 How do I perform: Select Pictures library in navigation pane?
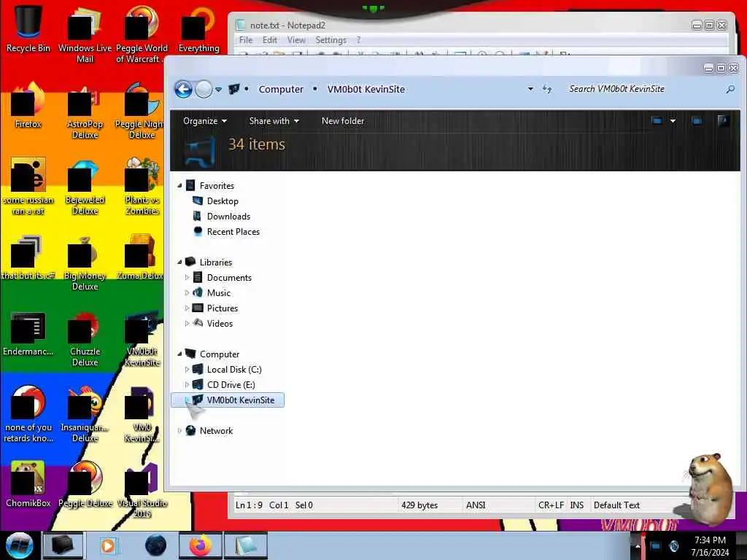[x=222, y=308]
